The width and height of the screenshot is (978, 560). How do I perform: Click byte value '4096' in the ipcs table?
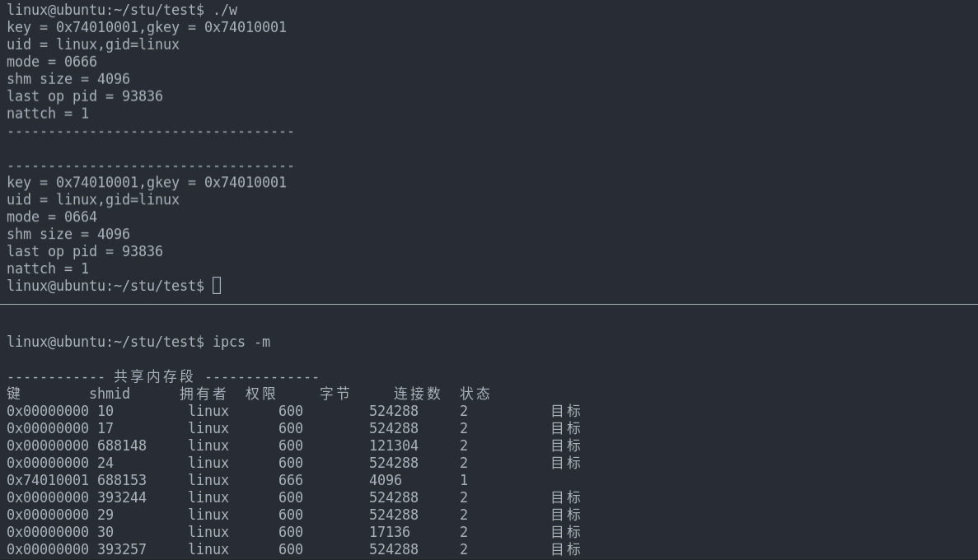(x=386, y=480)
